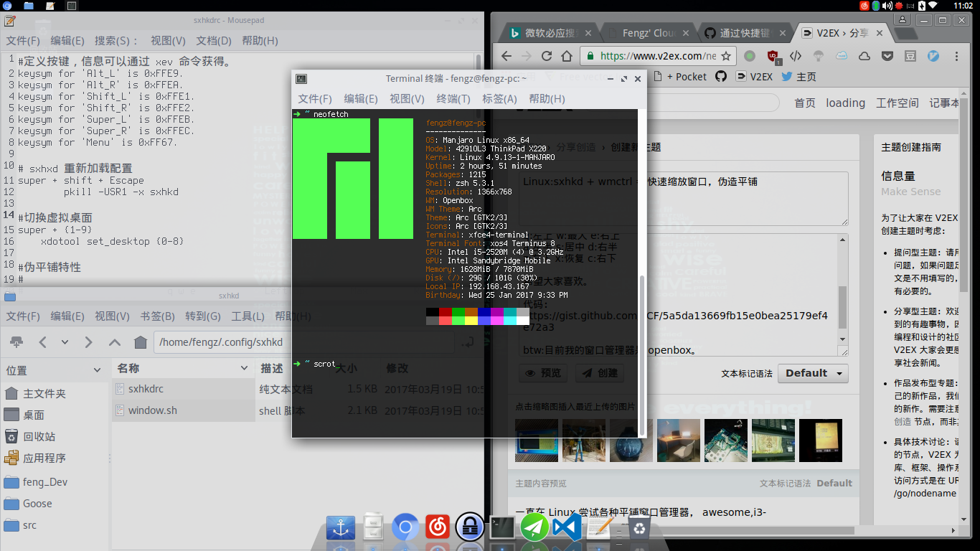Open the 工作空间 link in V2EX header
The image size is (980, 551).
(x=897, y=103)
